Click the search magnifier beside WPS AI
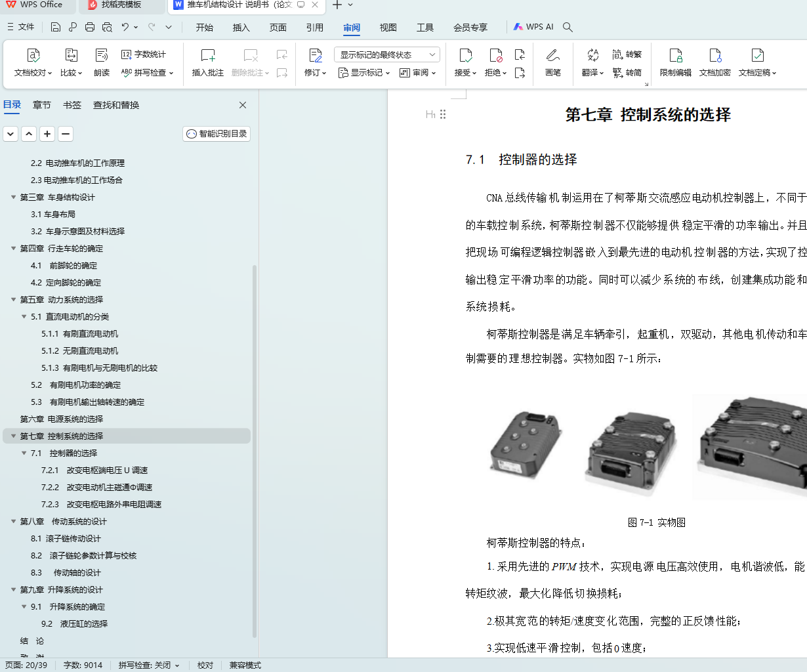The height and width of the screenshot is (672, 807). (x=568, y=27)
